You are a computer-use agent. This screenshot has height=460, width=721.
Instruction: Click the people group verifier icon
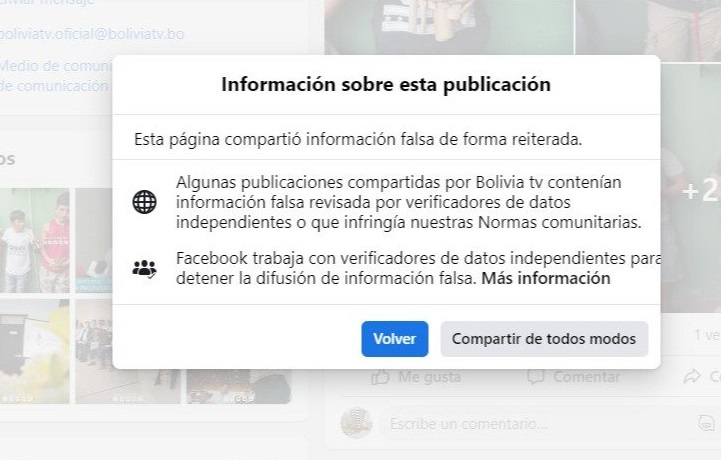coord(144,268)
